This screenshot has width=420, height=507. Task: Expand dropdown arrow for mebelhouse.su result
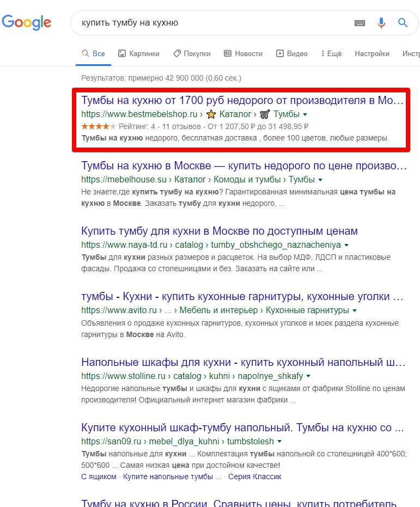(320, 180)
